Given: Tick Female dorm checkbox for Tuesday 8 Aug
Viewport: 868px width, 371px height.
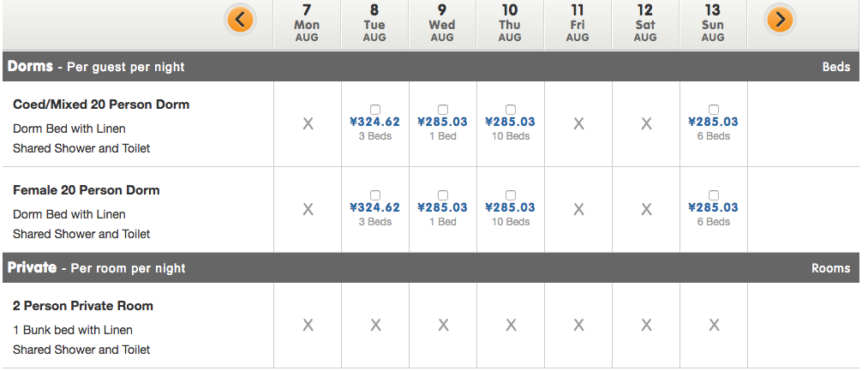Looking at the screenshot, I should [x=375, y=195].
